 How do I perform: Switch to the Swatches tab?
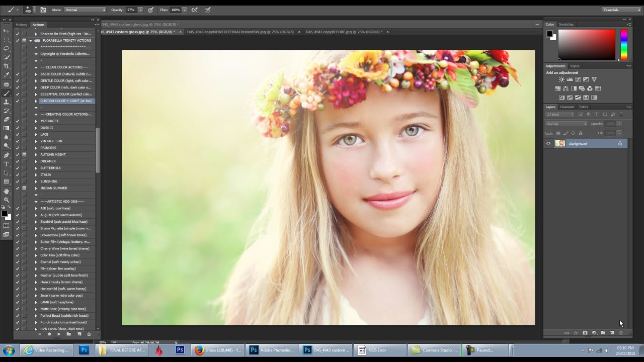(567, 24)
